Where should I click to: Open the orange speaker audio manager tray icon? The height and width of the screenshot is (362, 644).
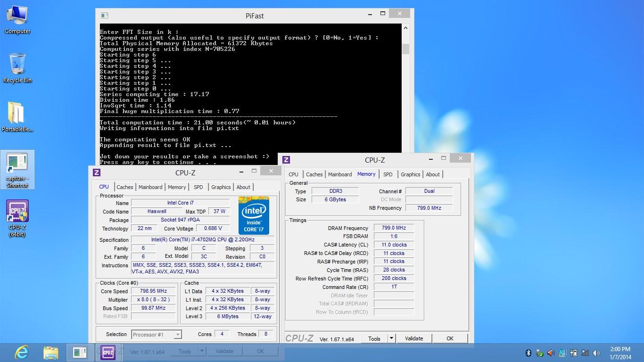[551, 353]
